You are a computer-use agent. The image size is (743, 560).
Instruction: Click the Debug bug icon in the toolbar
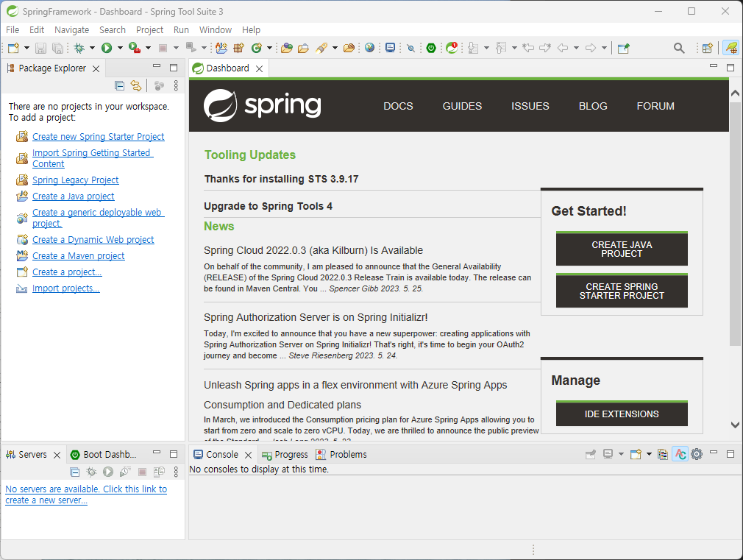coord(79,48)
